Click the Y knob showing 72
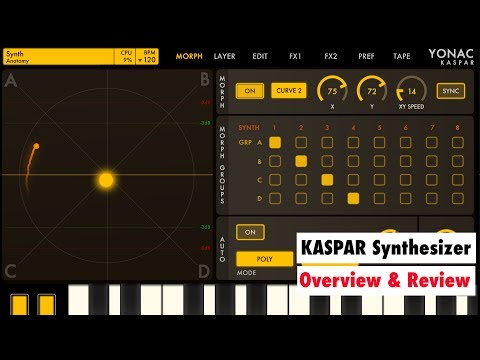Image resolution: width=480 pixels, height=360 pixels. (372, 90)
